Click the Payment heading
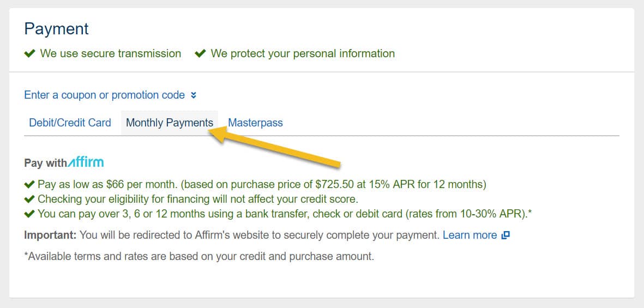 (x=56, y=29)
